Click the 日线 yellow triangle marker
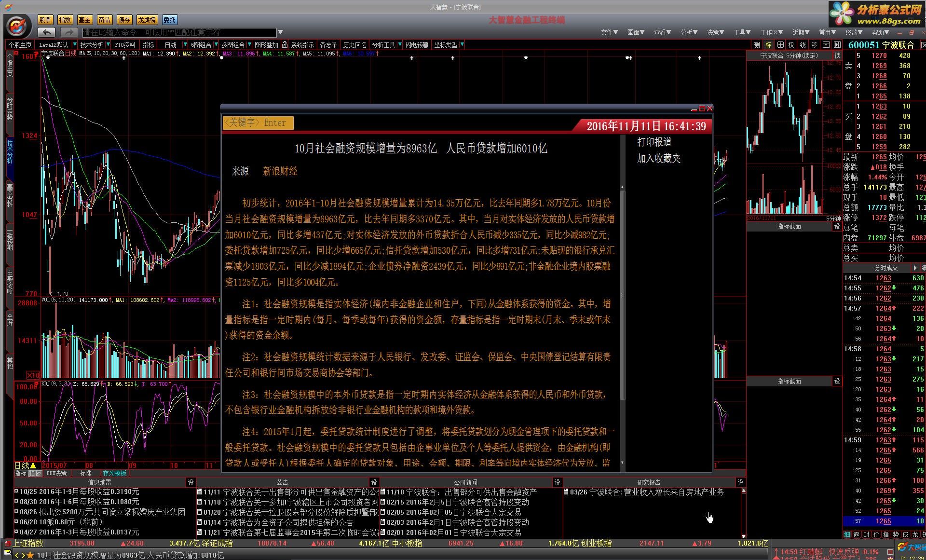Image resolution: width=926 pixels, height=560 pixels. 33,465
